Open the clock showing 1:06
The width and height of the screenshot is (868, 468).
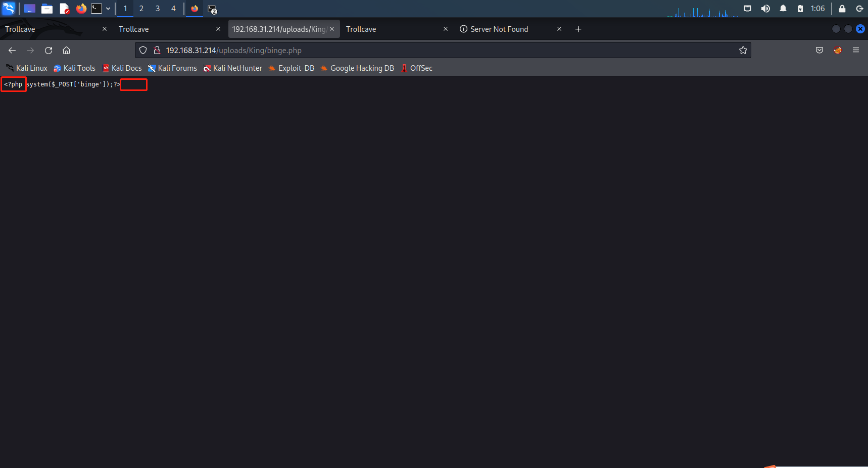(817, 9)
